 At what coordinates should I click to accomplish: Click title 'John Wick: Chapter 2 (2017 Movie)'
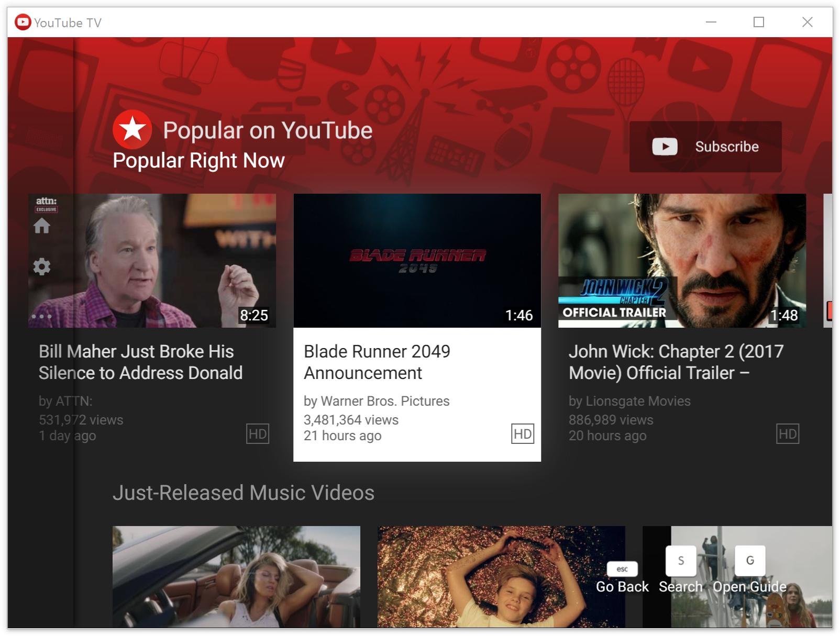676,362
